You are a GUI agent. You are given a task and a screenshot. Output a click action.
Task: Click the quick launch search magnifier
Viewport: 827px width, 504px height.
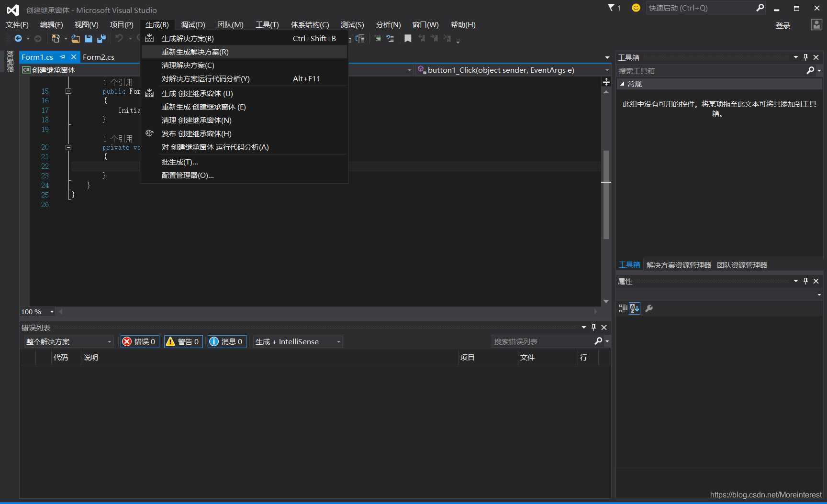760,8
